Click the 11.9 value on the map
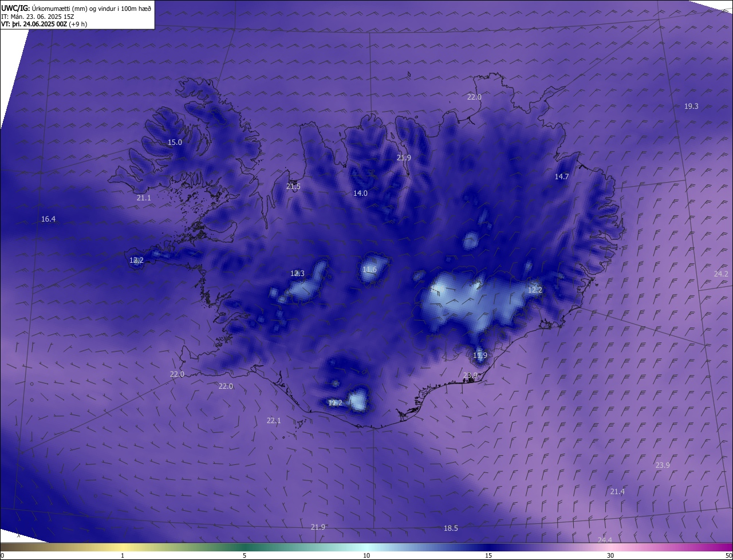This screenshot has height=560, width=733. [480, 355]
